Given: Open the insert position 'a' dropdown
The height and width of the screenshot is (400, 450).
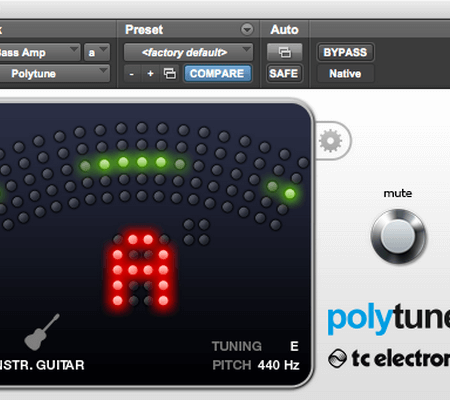Looking at the screenshot, I should (x=97, y=52).
